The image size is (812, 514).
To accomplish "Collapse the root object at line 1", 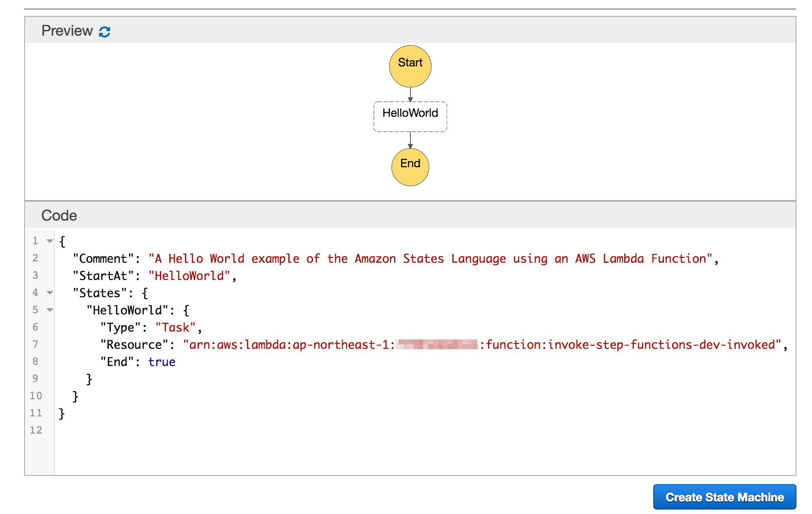I will coord(50,241).
